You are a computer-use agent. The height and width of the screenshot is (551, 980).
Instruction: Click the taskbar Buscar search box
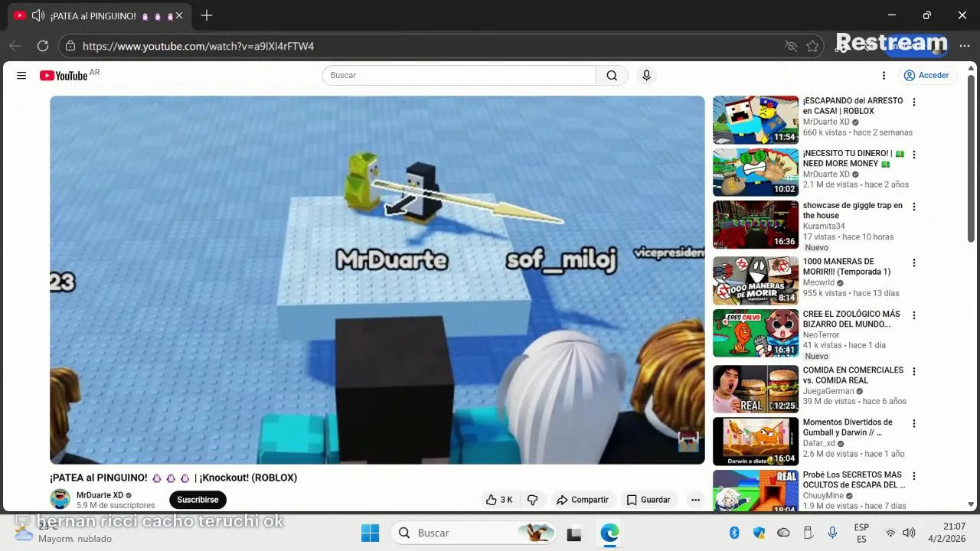tap(475, 533)
